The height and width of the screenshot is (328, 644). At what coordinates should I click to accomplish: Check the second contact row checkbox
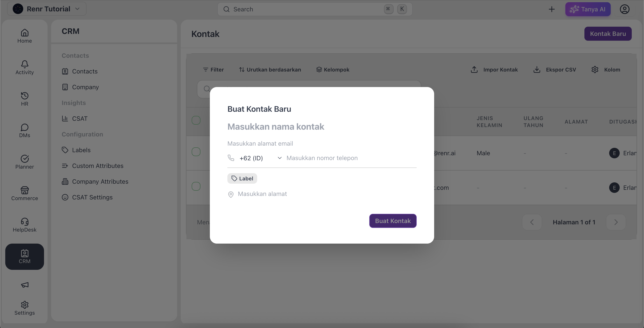[196, 186]
